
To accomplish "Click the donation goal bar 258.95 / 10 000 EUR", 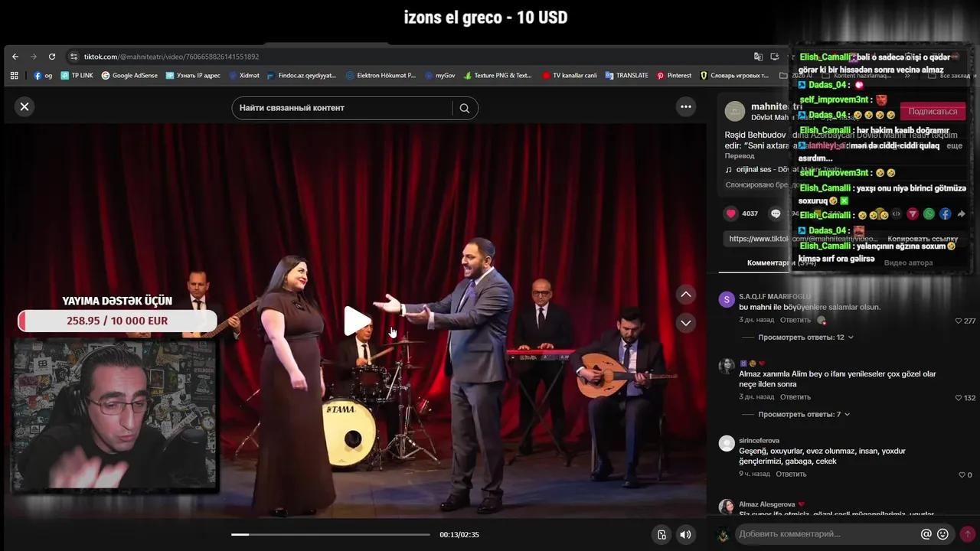I will tap(117, 321).
